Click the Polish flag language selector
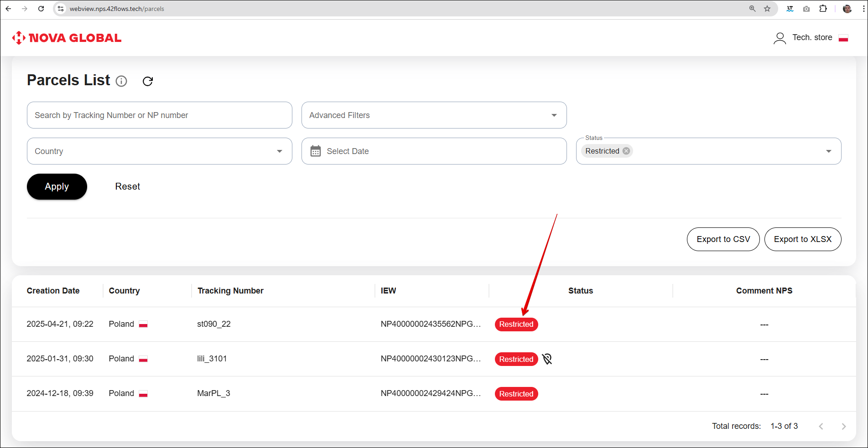868x448 pixels. pos(843,38)
